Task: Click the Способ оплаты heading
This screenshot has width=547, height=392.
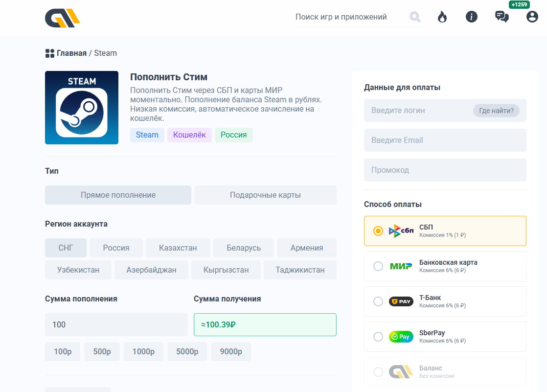Action: (393, 204)
